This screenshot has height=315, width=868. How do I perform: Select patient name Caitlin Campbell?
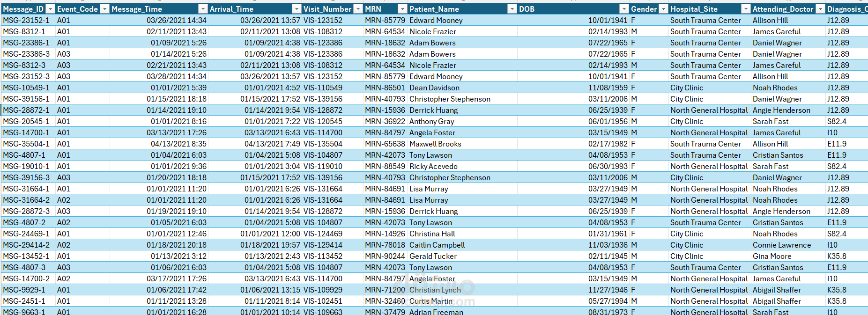pyautogui.click(x=437, y=245)
